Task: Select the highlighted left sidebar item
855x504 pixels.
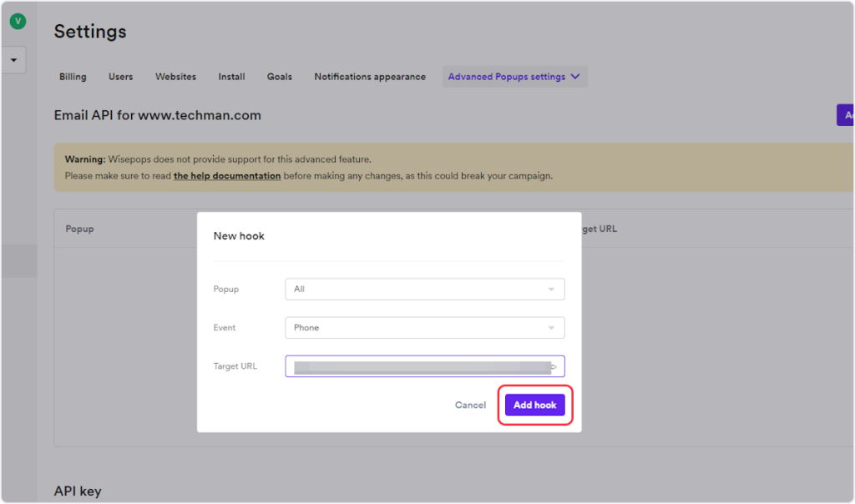Action: click(x=18, y=260)
